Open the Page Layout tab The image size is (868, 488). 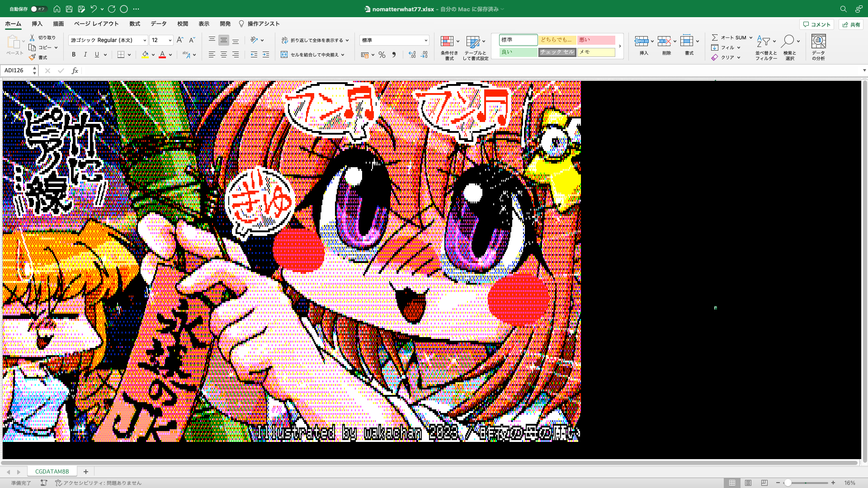(96, 23)
